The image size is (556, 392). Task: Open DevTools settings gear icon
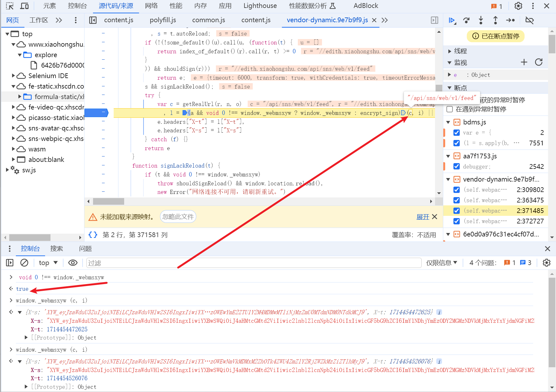(518, 6)
